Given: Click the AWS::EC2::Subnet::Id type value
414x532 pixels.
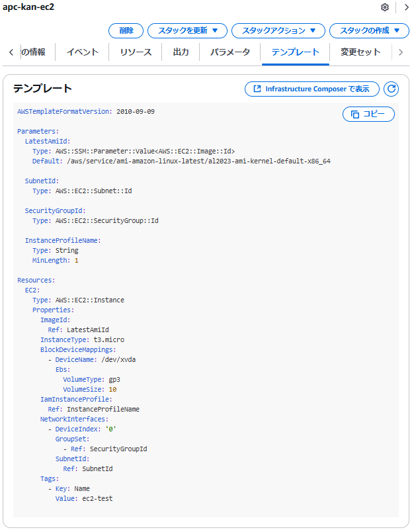Looking at the screenshot, I should point(94,191).
